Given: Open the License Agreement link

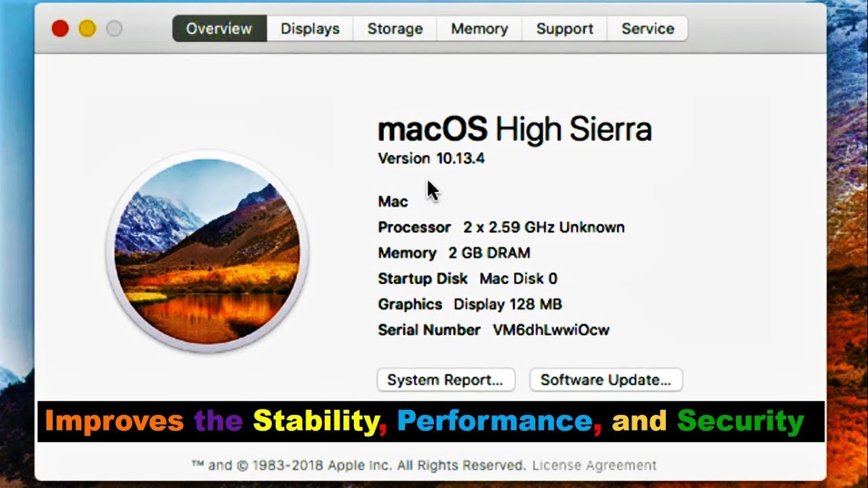Looking at the screenshot, I should (594, 466).
